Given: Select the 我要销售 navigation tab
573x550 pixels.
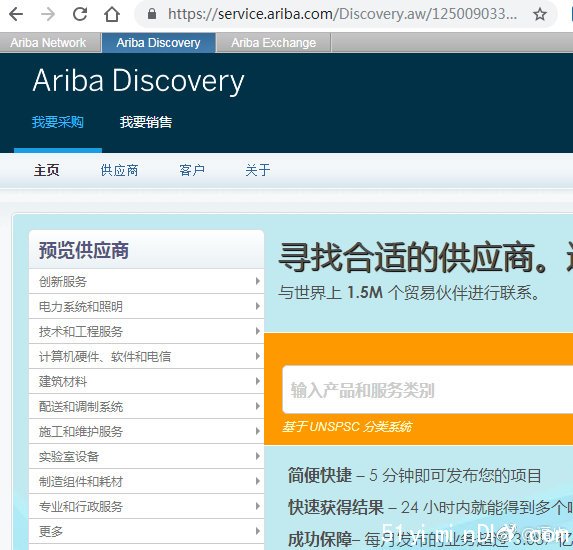Looking at the screenshot, I should click(x=146, y=122).
